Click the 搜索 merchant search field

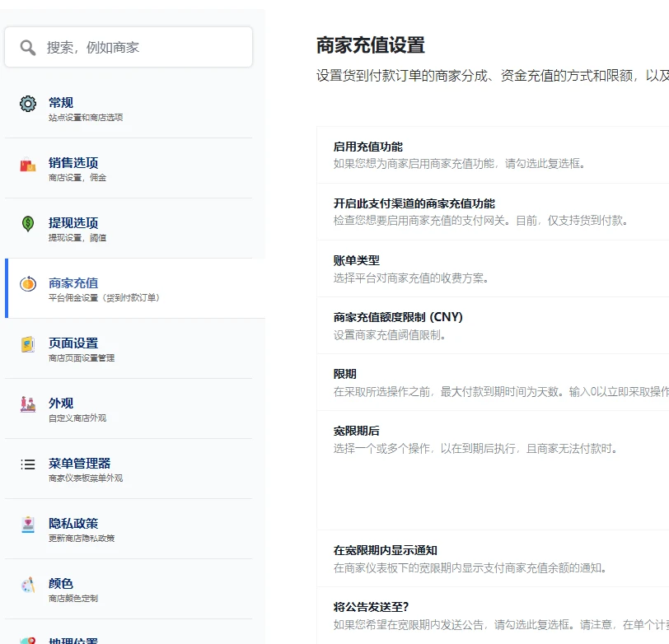128,47
